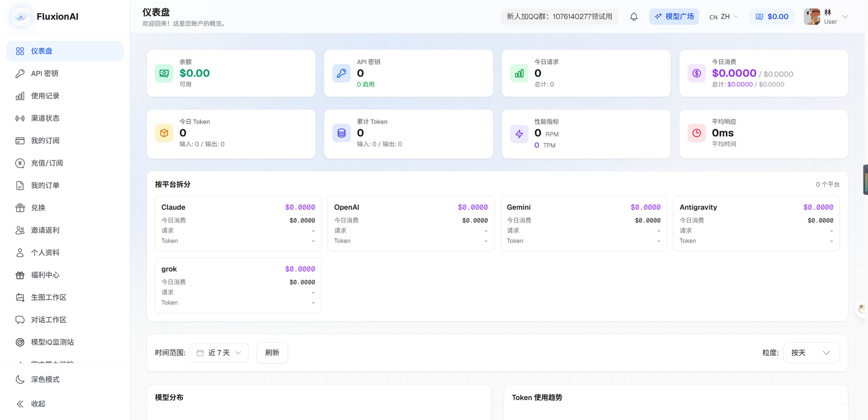Click the yen icon beside 充值/订阅
The width and height of the screenshot is (868, 420).
pos(20,163)
